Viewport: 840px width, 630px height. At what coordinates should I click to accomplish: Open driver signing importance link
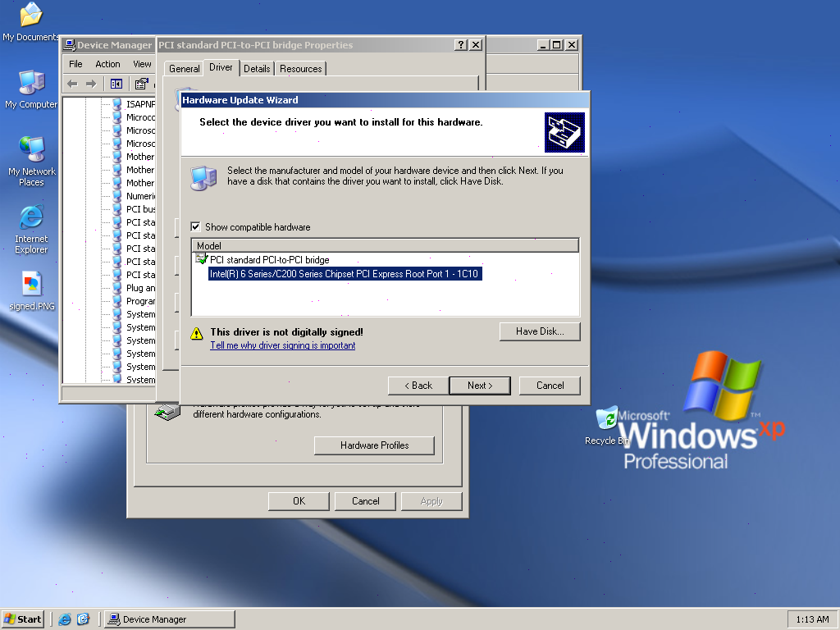pyautogui.click(x=283, y=345)
